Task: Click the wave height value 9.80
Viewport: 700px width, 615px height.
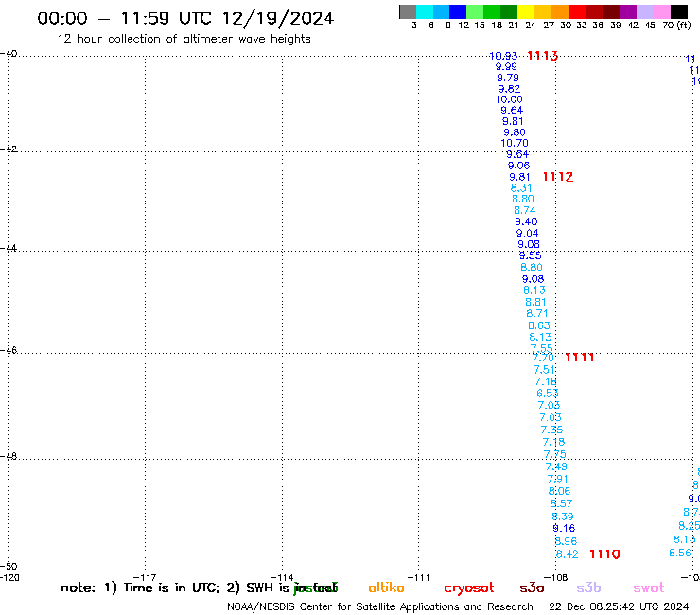Action: click(x=515, y=132)
